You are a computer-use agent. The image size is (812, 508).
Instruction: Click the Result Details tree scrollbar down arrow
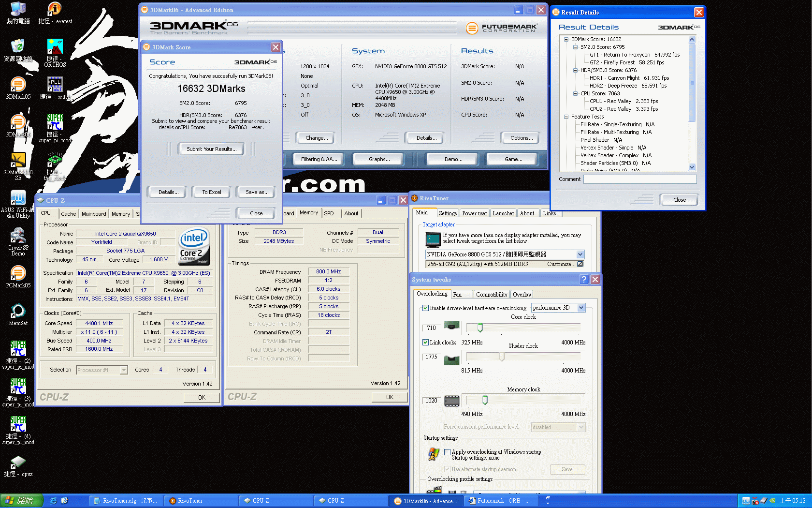click(692, 167)
